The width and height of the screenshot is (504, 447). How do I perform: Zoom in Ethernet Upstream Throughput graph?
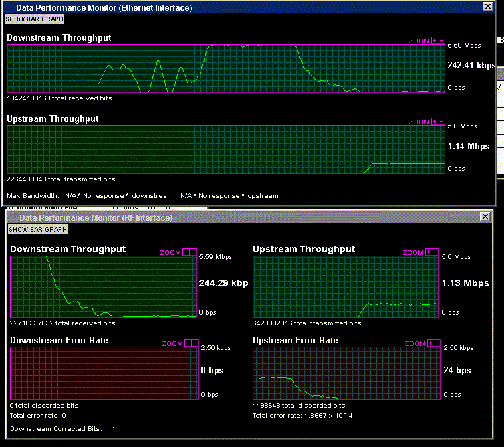434,122
